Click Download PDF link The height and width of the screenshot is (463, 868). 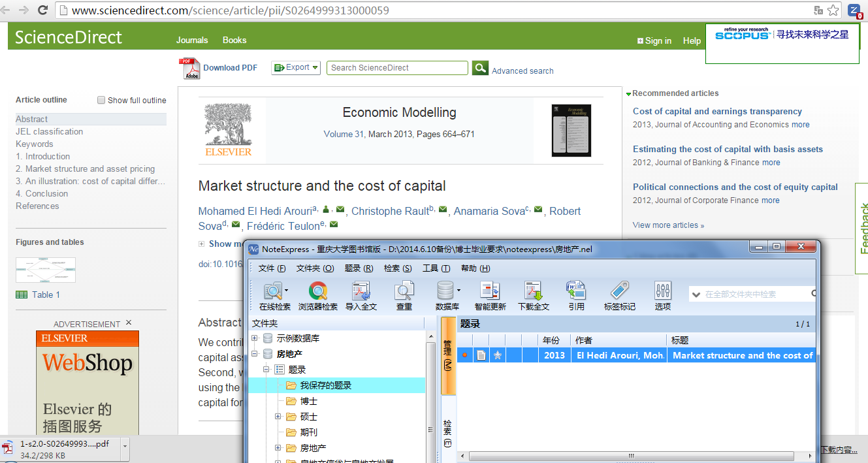(230, 67)
